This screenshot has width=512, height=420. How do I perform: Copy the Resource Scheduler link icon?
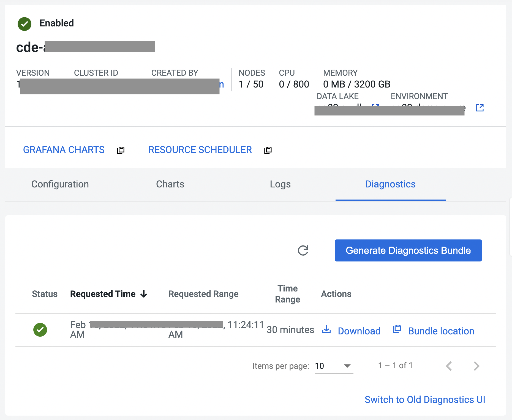268,150
